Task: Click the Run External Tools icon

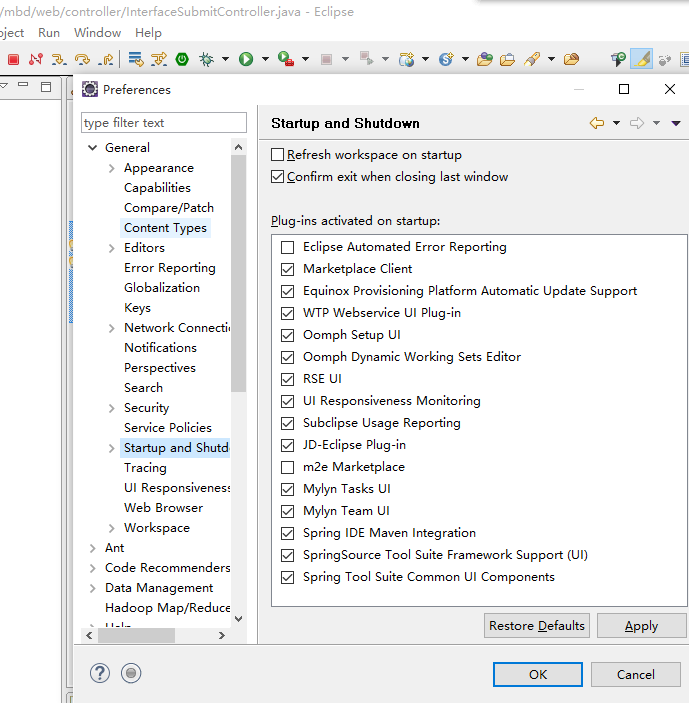Action: tap(286, 59)
